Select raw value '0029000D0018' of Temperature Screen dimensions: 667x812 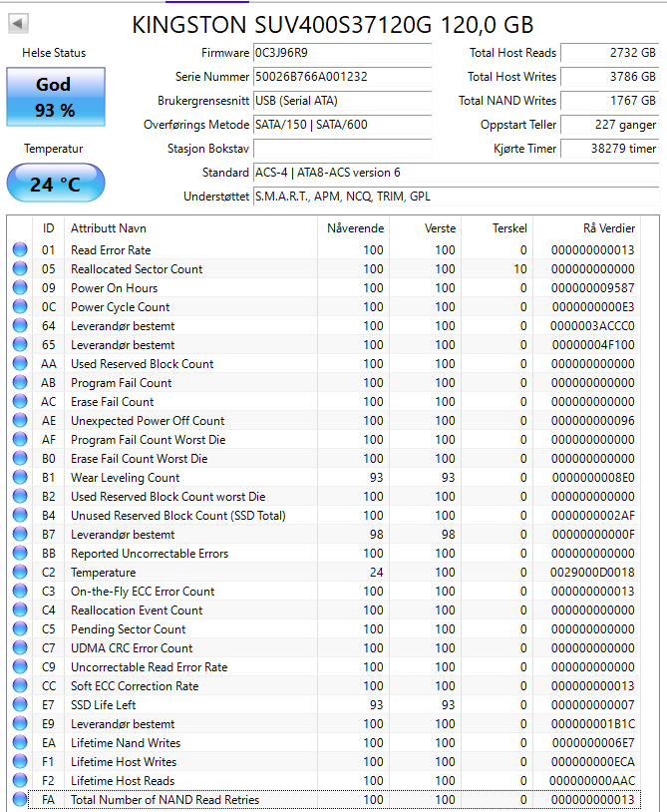592,573
